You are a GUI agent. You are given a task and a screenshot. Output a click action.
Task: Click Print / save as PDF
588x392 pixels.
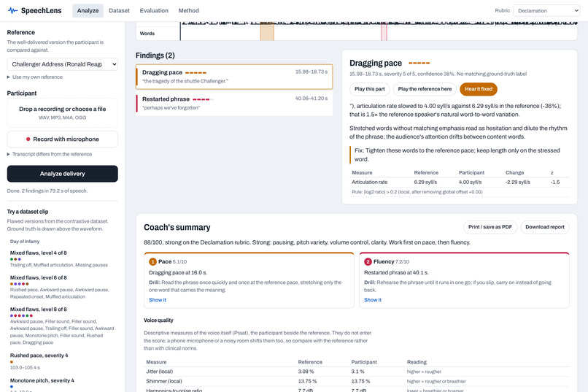click(x=490, y=227)
